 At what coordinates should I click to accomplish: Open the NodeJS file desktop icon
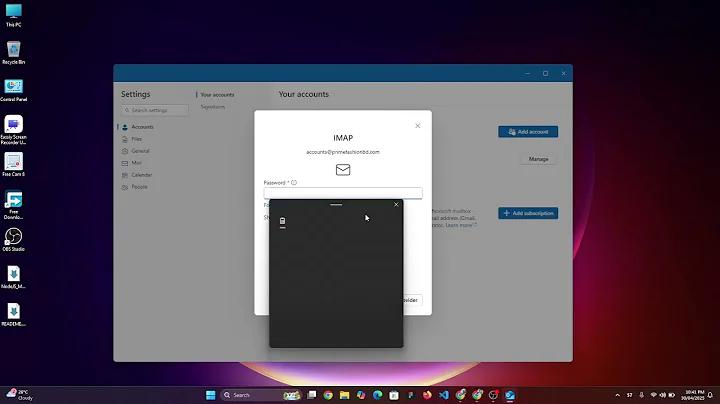tap(13, 277)
